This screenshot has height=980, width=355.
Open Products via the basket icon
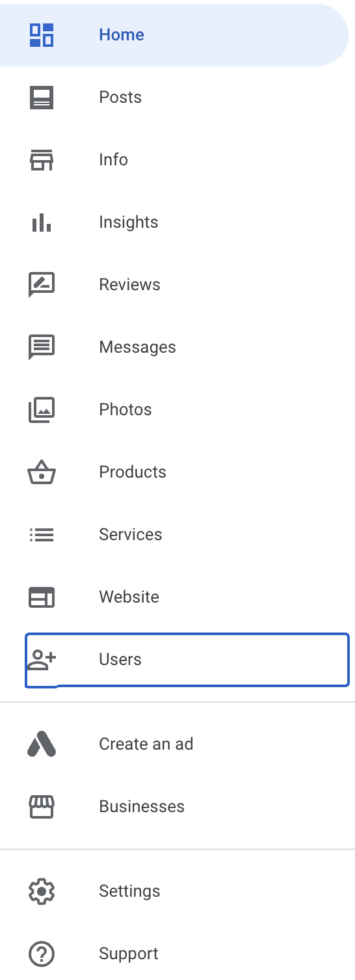(42, 472)
